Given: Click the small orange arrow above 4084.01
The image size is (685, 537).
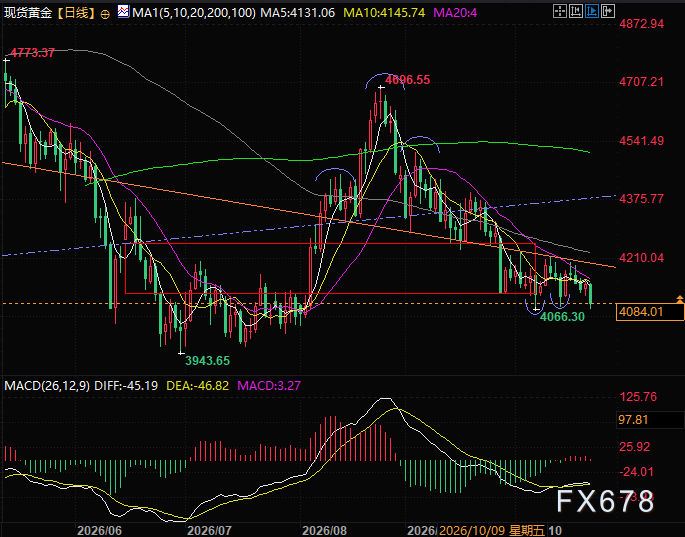Looking at the screenshot, I should pos(679,299).
